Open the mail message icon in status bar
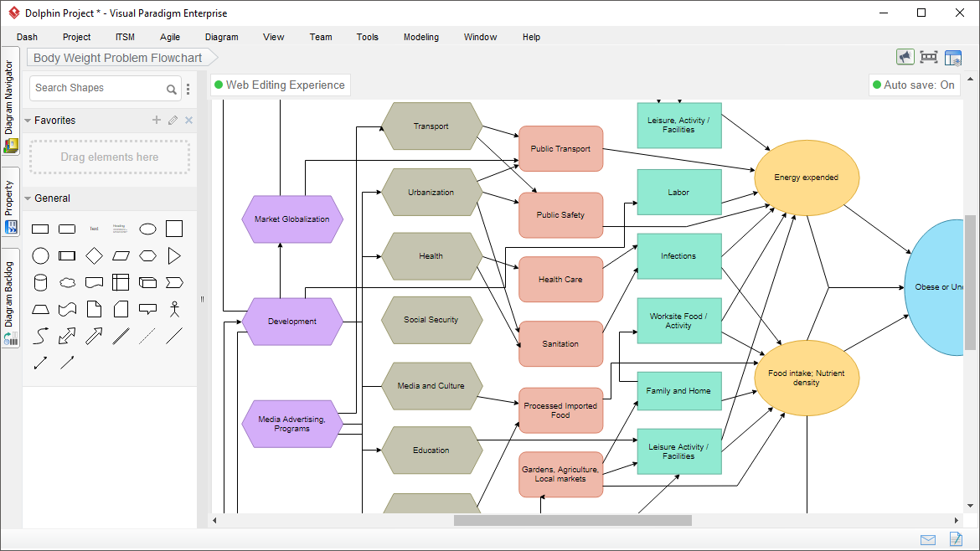The height and width of the screenshot is (551, 980). point(928,540)
